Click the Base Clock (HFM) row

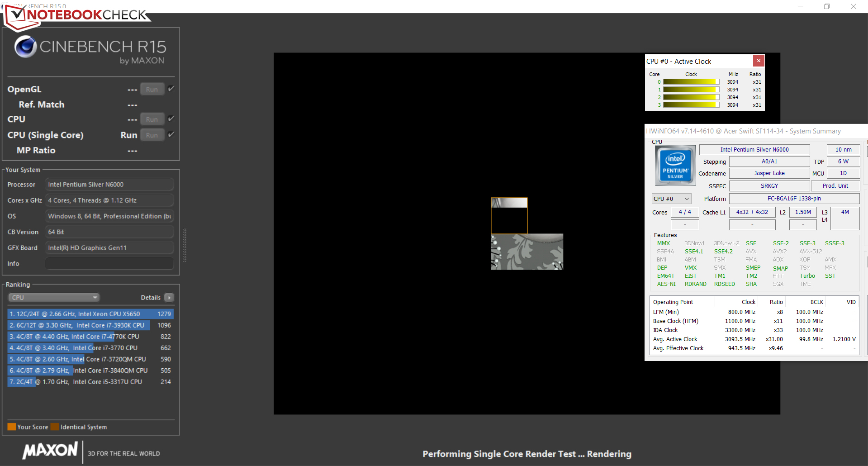click(x=754, y=321)
